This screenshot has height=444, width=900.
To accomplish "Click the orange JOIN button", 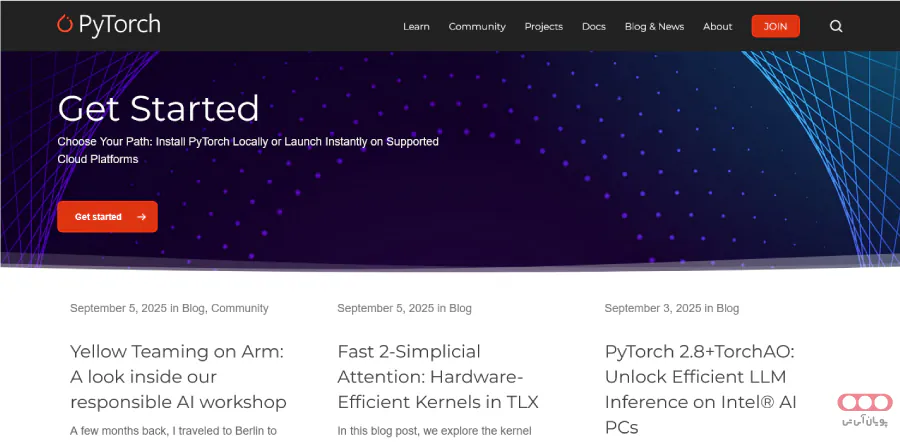I will point(775,26).
